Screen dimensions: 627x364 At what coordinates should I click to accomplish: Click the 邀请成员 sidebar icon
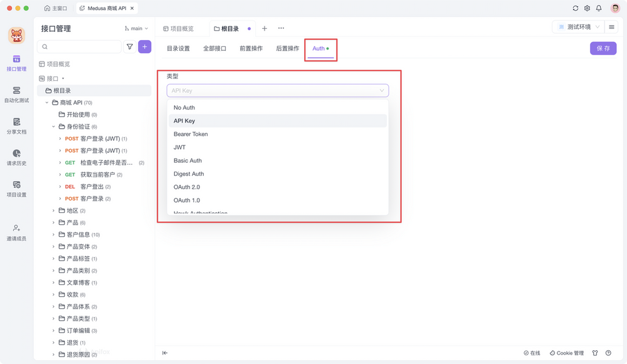pos(16,232)
